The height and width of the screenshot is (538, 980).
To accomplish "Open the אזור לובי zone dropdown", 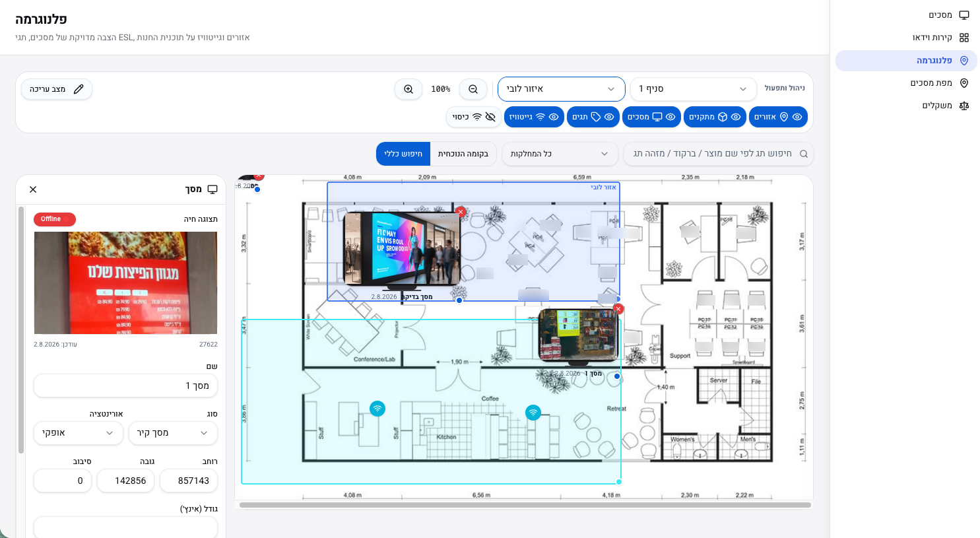I will (x=561, y=89).
